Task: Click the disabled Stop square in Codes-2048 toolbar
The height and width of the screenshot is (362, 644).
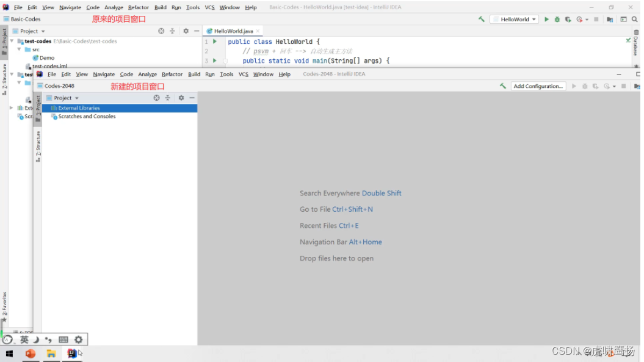Action: point(623,86)
